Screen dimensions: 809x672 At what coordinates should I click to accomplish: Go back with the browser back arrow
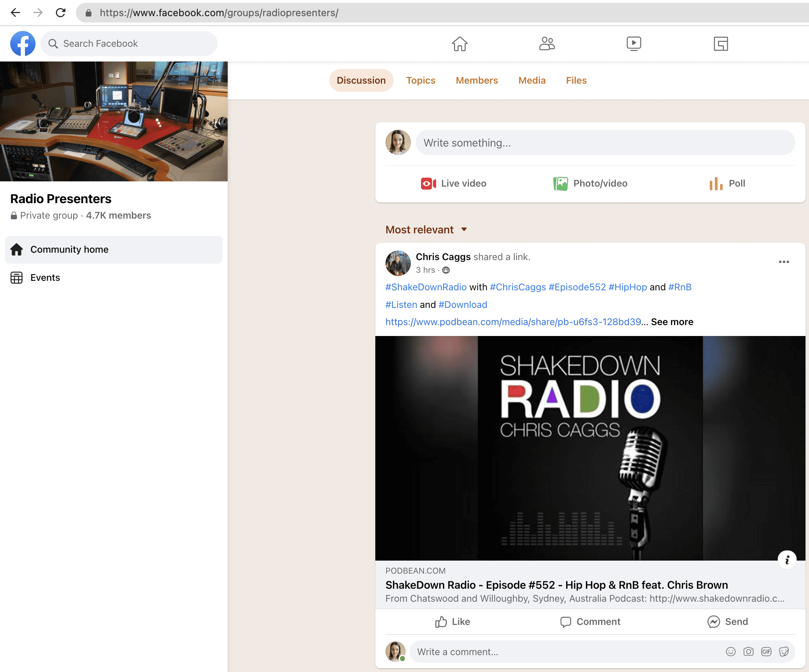[15, 13]
